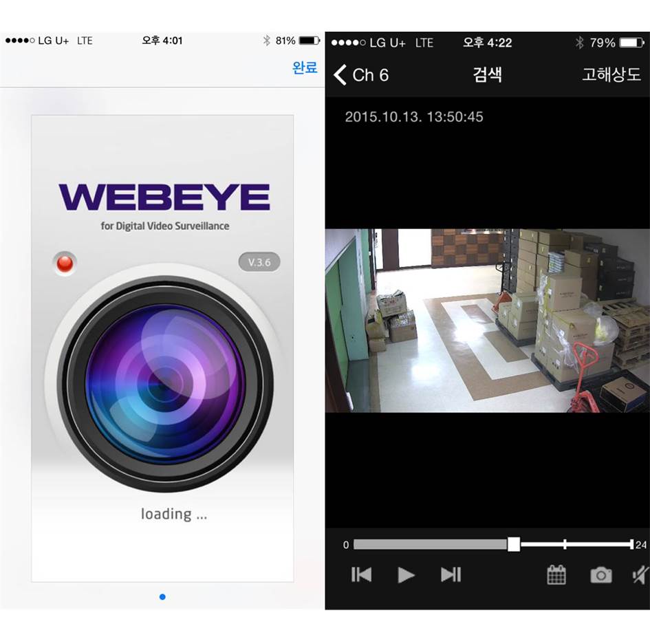The width and height of the screenshot is (650, 644).
Task: Open the calendar date picker
Action: (556, 575)
